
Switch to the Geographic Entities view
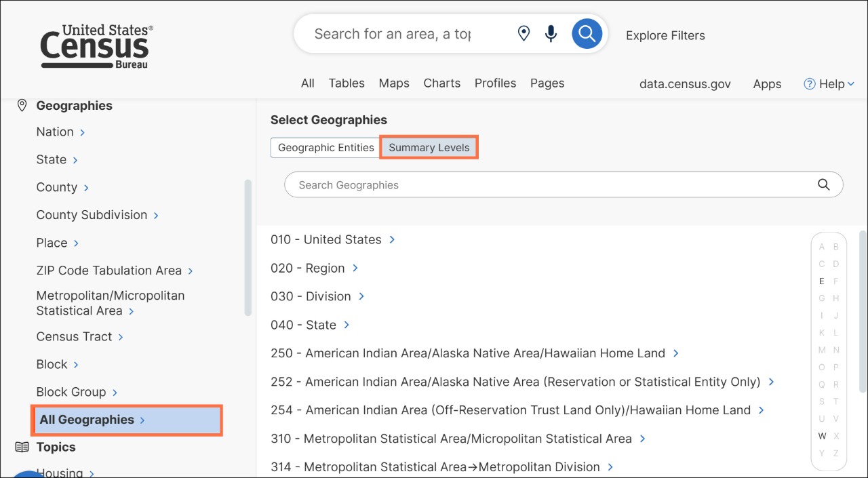(x=325, y=147)
